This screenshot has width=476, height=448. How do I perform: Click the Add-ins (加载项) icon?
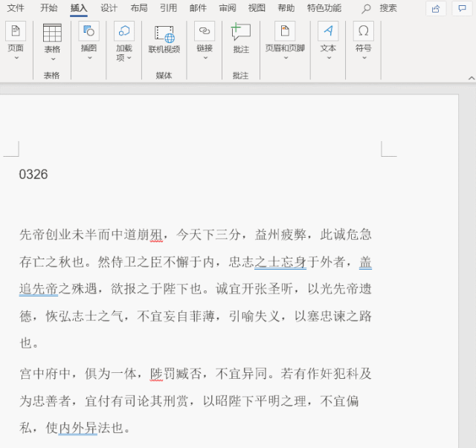(x=124, y=32)
